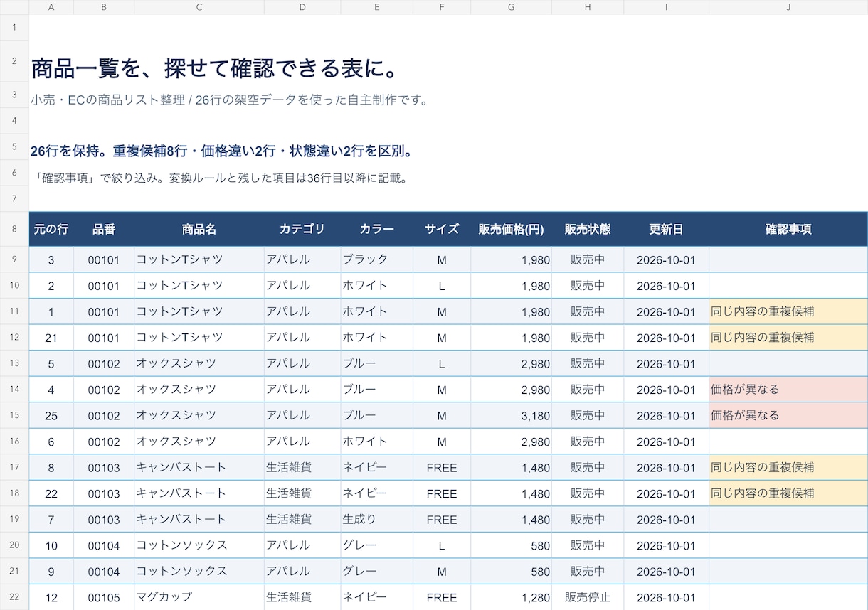
Task: Click 価格が異なる cell in row 15
Action: [x=788, y=415]
